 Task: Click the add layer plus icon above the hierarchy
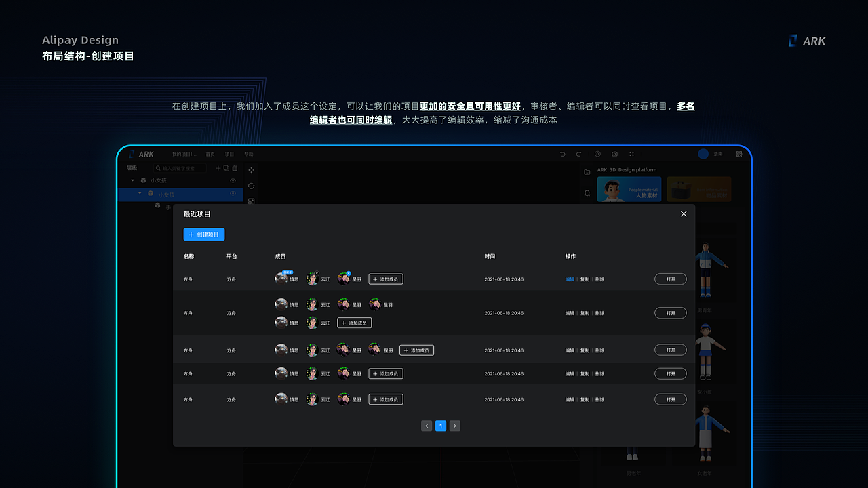pyautogui.click(x=218, y=168)
